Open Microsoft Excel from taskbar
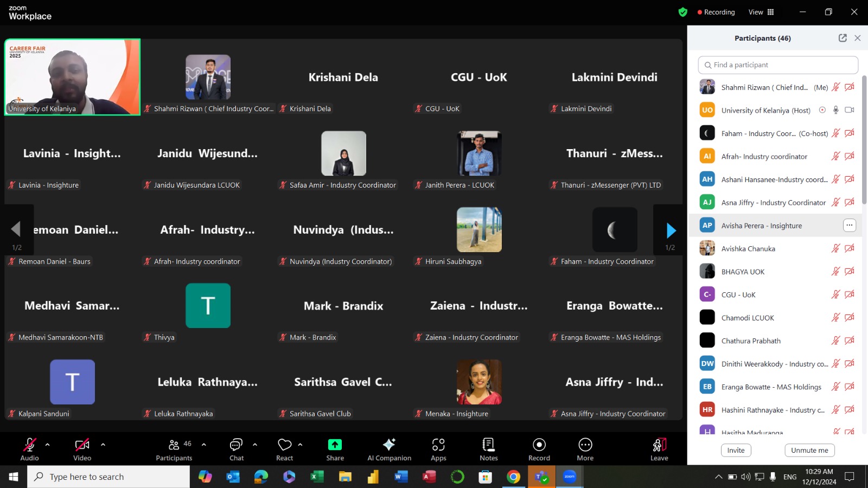This screenshot has width=868, height=488. 317,477
